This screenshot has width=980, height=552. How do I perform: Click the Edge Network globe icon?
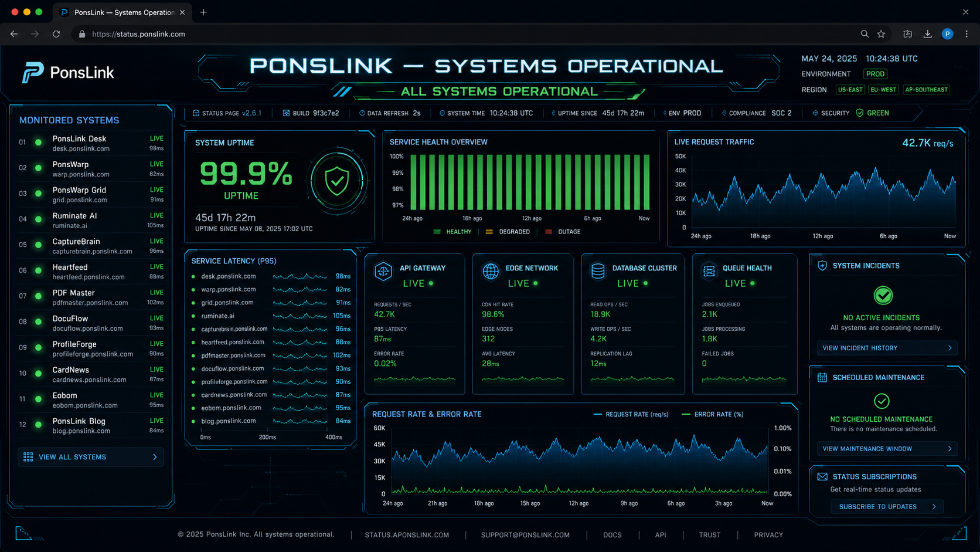pos(491,271)
